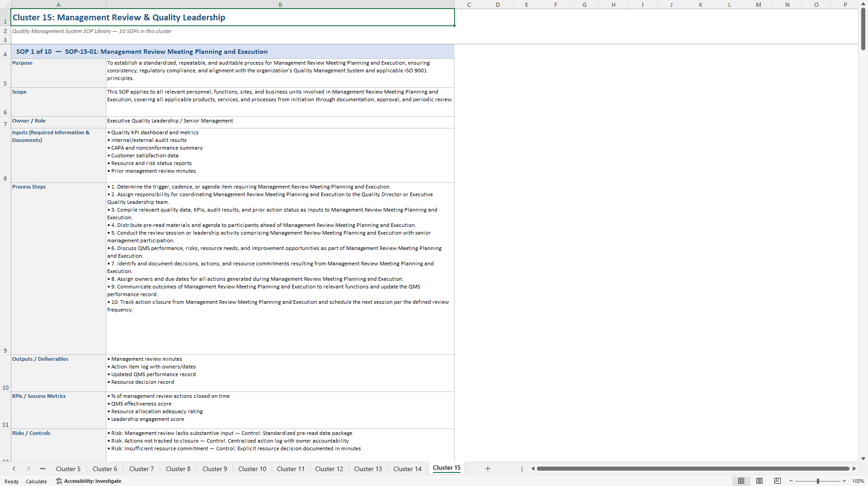This screenshot has height=486, width=868.
Task: Select Executive Quality Leadership value cell
Action: (x=280, y=123)
